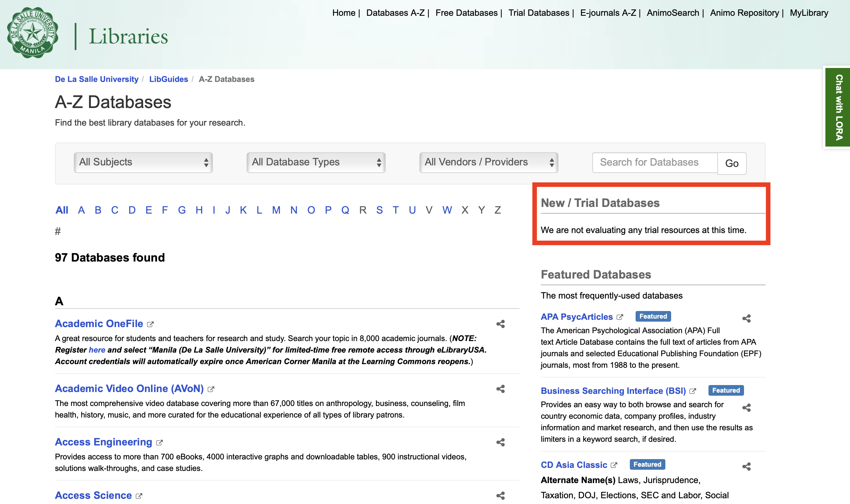850x504 pixels.
Task: Click external link icon beside APA PsycArticles
Action: click(x=620, y=317)
